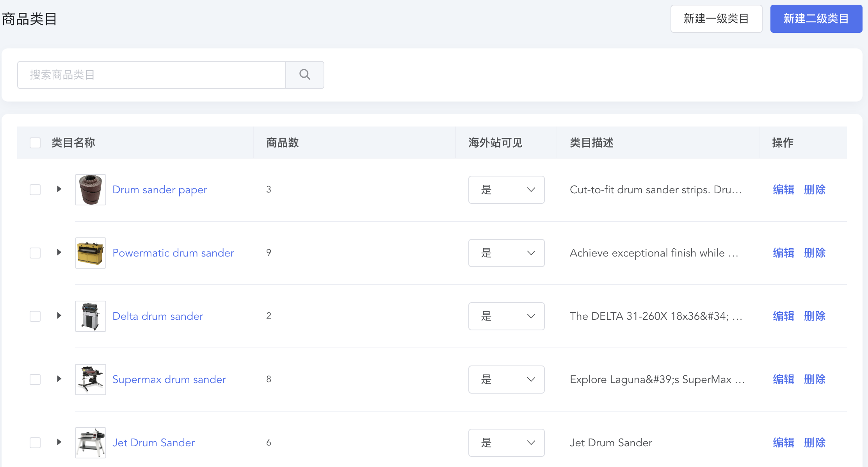The width and height of the screenshot is (868, 467).
Task: Click product count 6 for Jet Drum Sander
Action: pyautogui.click(x=269, y=442)
